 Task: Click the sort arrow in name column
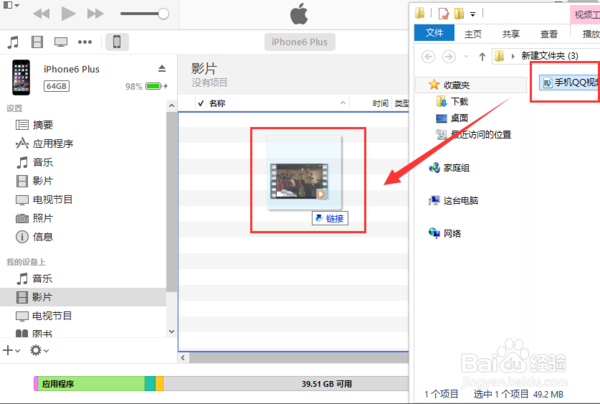[x=343, y=103]
